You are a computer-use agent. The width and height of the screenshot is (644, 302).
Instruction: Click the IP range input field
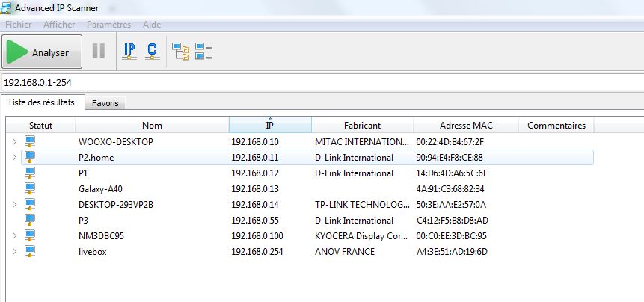click(x=322, y=82)
